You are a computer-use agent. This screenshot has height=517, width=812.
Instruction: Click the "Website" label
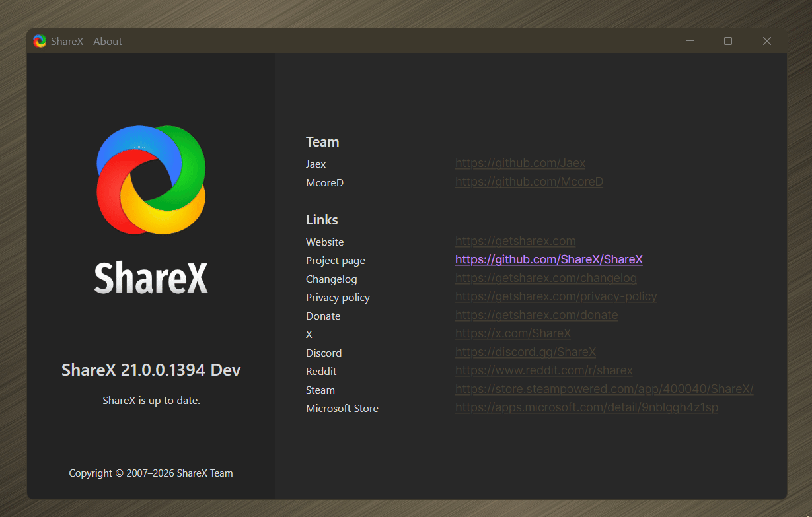(325, 242)
